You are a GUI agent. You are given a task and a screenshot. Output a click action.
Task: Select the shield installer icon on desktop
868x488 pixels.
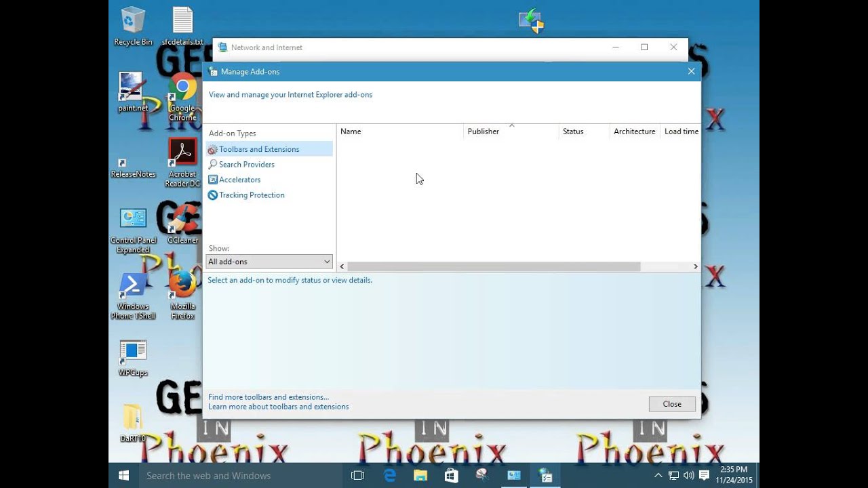coord(531,21)
